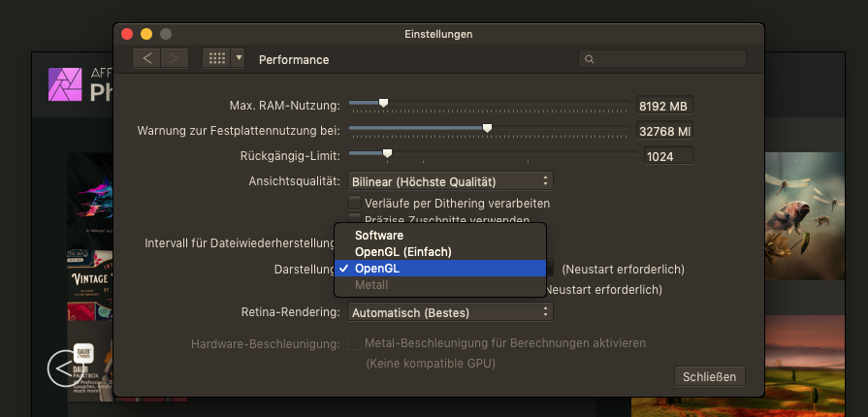Select Software in the Darstellung list
Image resolution: width=868 pixels, height=417 pixels.
[379, 236]
